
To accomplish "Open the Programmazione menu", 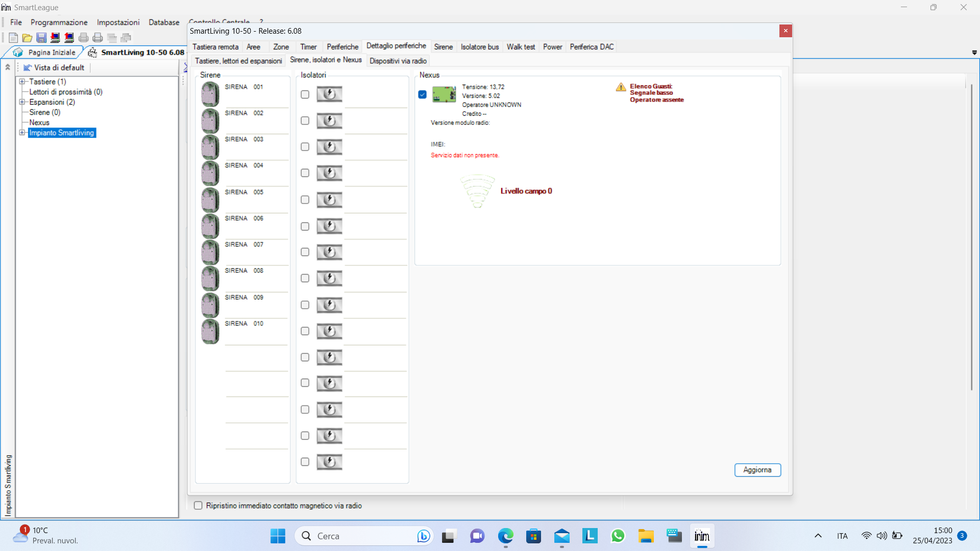I will 59,22.
